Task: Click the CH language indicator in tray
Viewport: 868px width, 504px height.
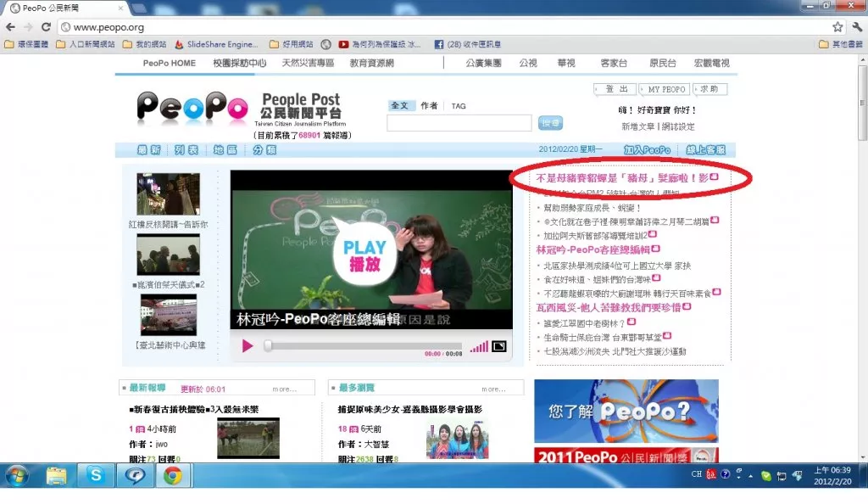Action: pos(697,474)
